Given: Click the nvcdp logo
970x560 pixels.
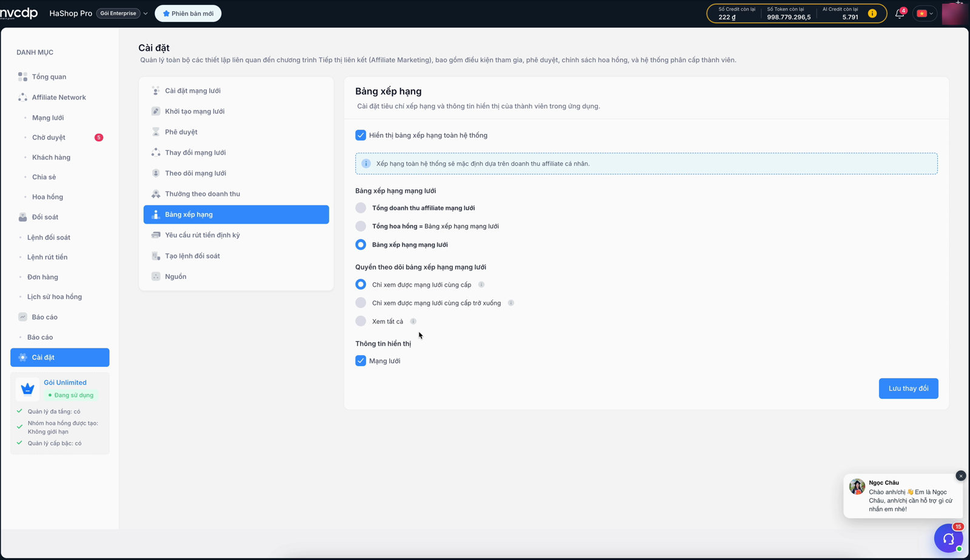Looking at the screenshot, I should tap(19, 13).
